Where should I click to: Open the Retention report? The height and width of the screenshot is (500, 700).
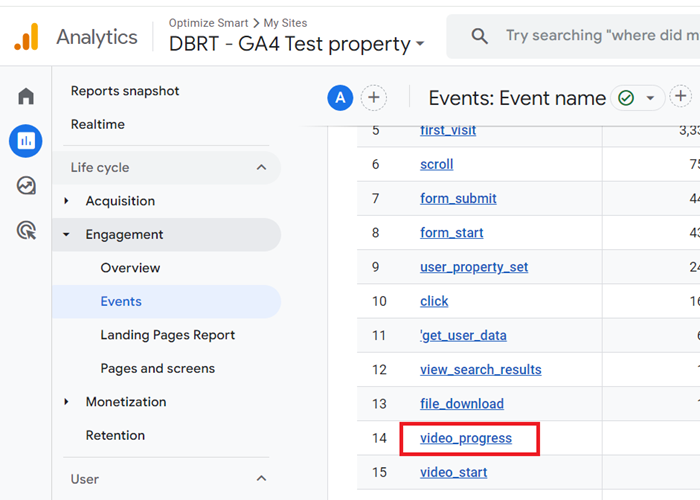pyautogui.click(x=115, y=435)
